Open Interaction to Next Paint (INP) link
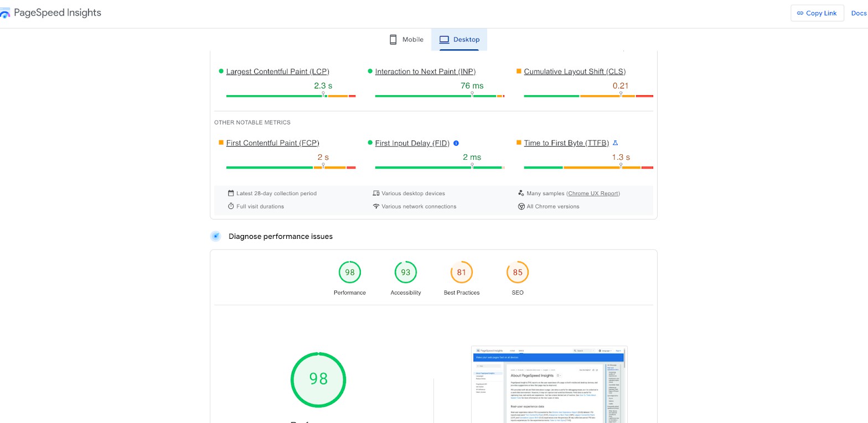Image resolution: width=868 pixels, height=423 pixels. (425, 71)
